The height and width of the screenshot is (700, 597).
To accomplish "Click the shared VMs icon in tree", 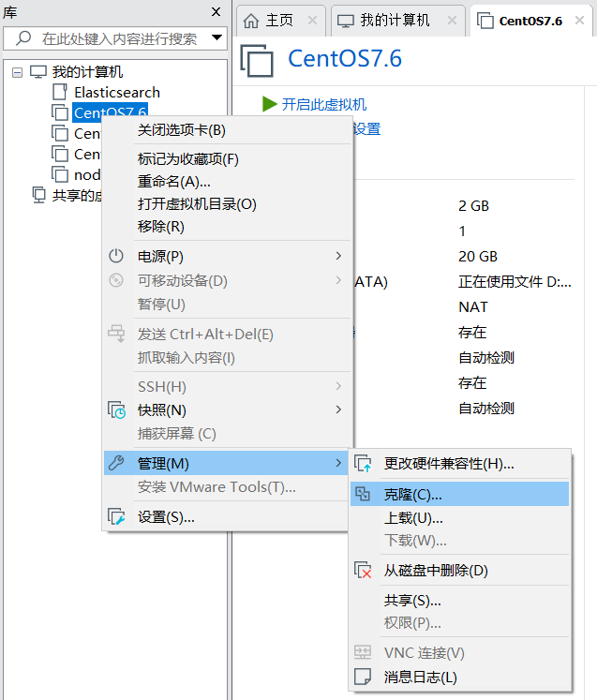I will (39, 195).
